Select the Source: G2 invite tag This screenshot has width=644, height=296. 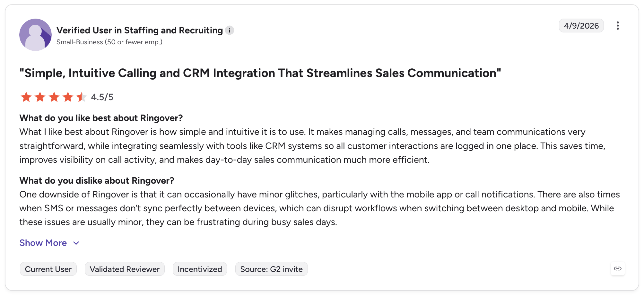(x=271, y=269)
